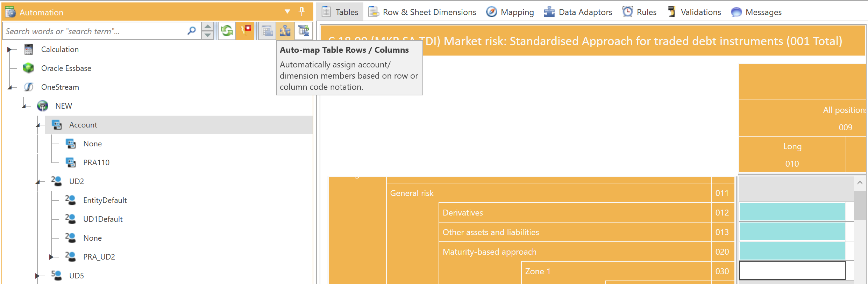This screenshot has width=868, height=284.
Task: Click the Auto-map Table Rows / Columns icon
Action: pyautogui.click(x=285, y=31)
